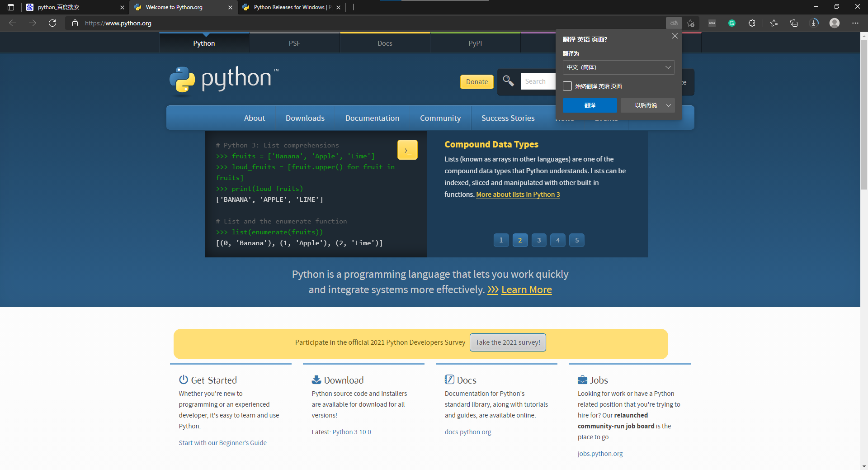868x470 pixels.
Task: Click the blue 翻译 button
Action: click(x=590, y=105)
